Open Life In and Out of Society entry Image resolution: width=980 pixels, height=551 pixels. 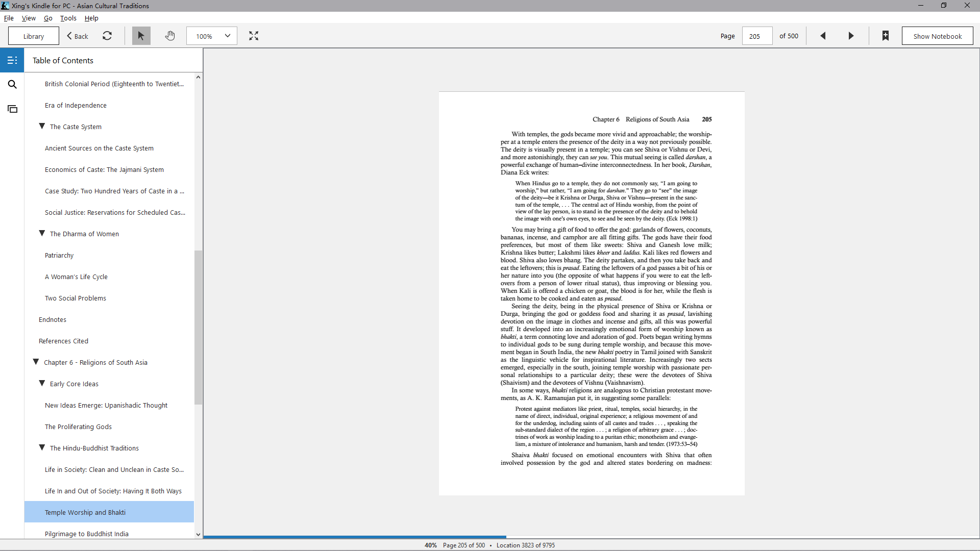pos(113,491)
